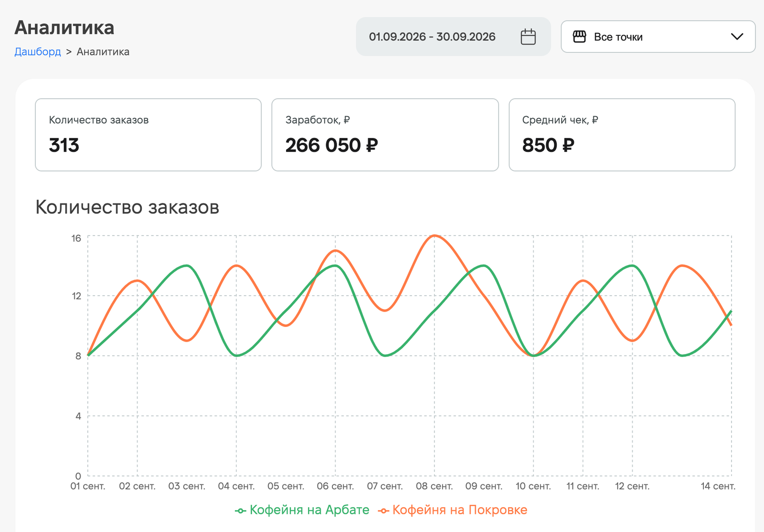Click the 14 сент. label on the x-axis
The image size is (764, 532).
tap(718, 486)
